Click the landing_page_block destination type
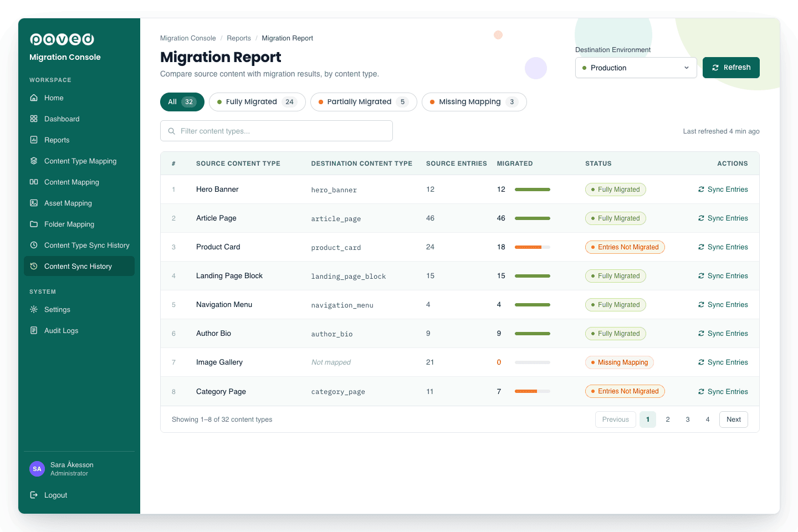Image resolution: width=798 pixels, height=532 pixels. (x=349, y=277)
